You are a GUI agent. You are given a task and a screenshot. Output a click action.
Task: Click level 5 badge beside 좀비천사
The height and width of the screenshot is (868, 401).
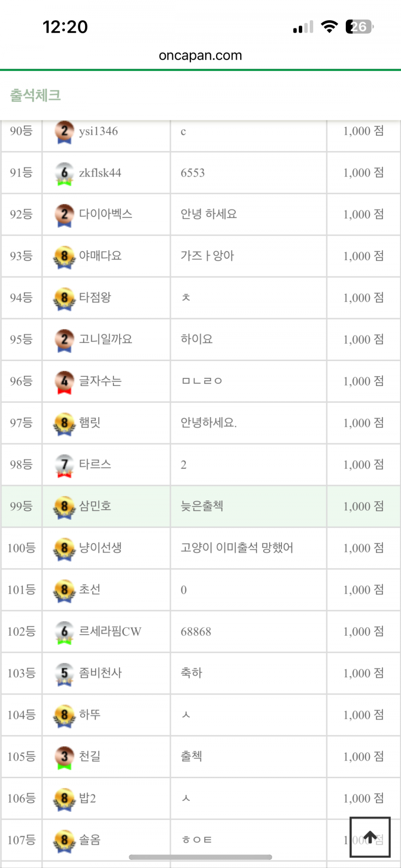64,674
